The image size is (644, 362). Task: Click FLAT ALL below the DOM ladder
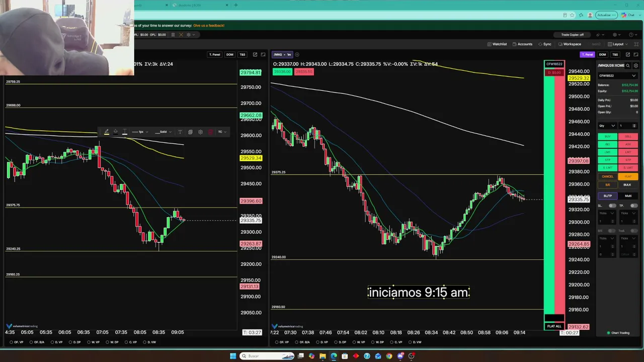tap(554, 326)
